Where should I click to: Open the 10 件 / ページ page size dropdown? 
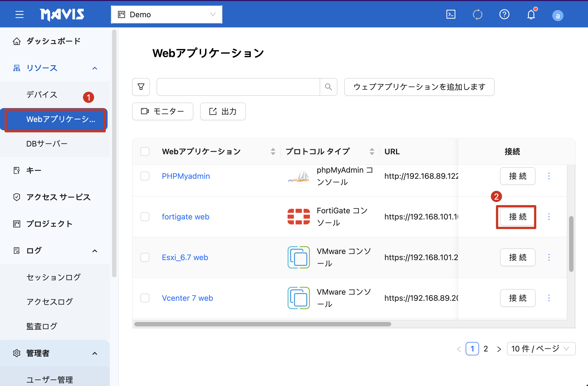point(541,349)
